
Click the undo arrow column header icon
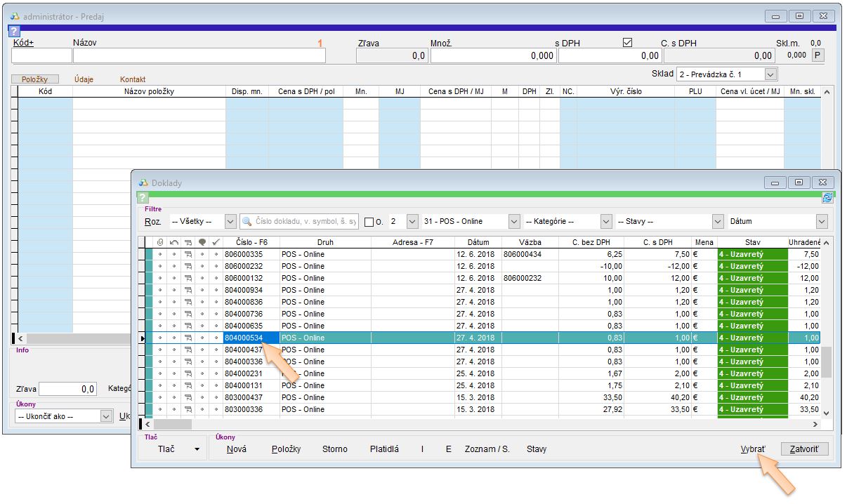click(173, 242)
